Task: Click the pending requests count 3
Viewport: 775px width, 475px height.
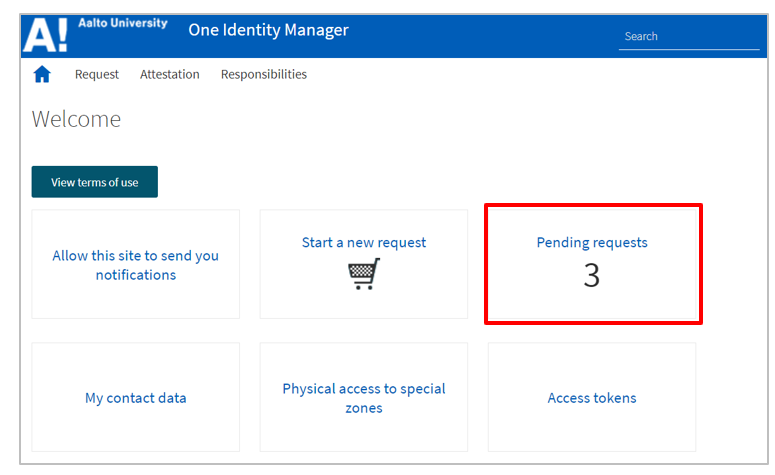Action: click(592, 276)
